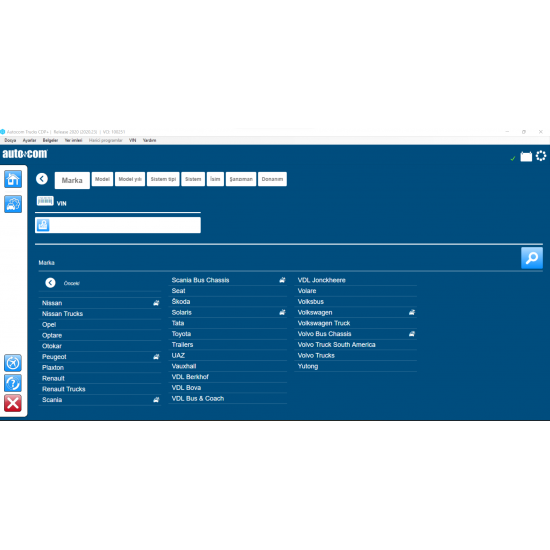
Task: Select Toyota brand
Action: point(228,334)
